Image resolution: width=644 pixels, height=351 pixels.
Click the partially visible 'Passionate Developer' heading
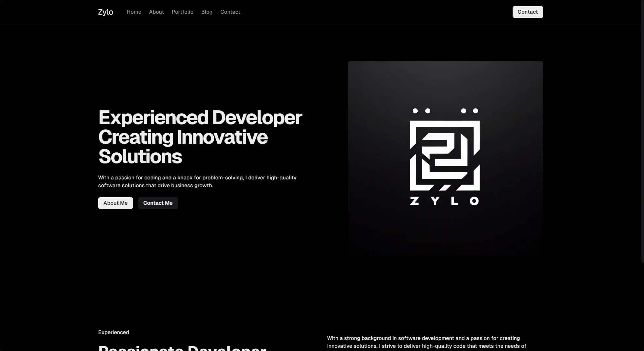click(x=182, y=348)
